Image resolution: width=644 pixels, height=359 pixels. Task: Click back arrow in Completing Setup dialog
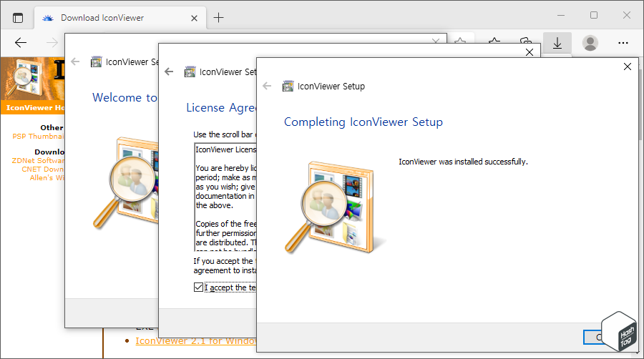click(x=267, y=86)
